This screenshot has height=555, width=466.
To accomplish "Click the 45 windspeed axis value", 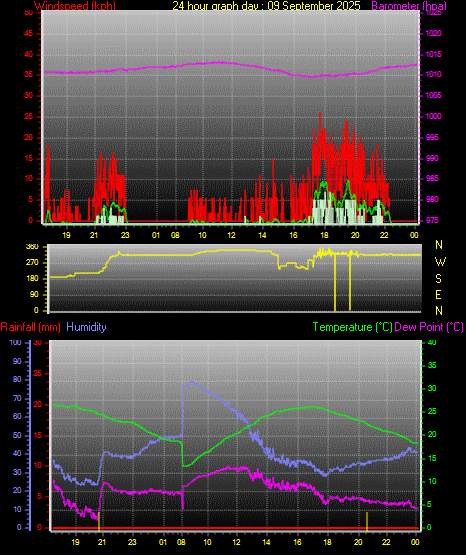I will point(28,34).
